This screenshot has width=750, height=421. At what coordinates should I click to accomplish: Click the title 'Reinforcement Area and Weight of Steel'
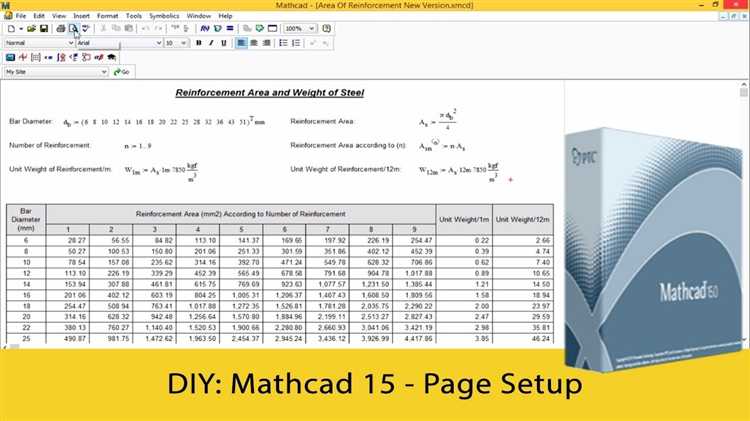click(269, 93)
